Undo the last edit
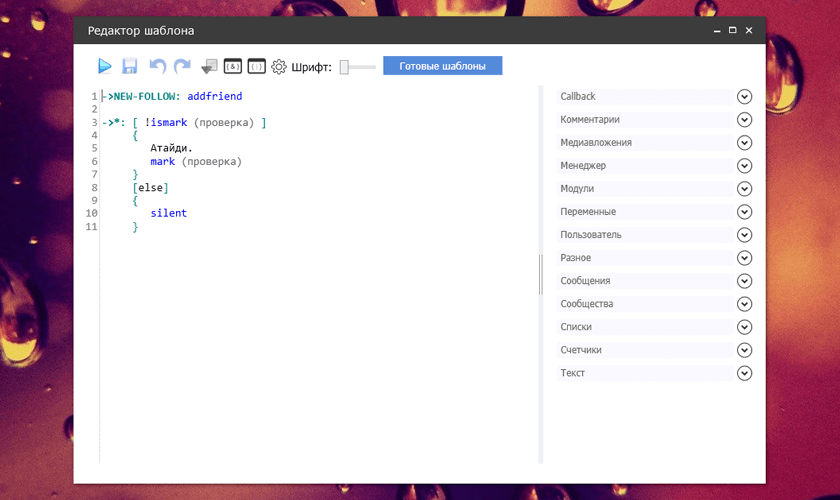 [158, 66]
